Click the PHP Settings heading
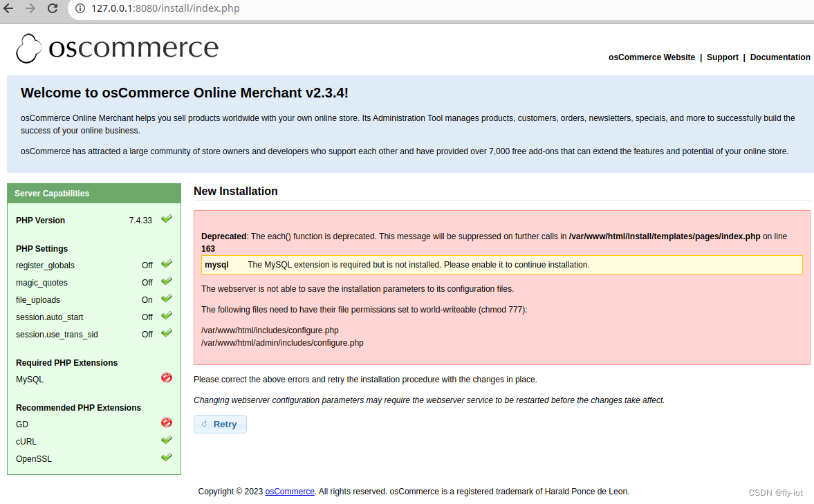This screenshot has width=814, height=504. 41,249
